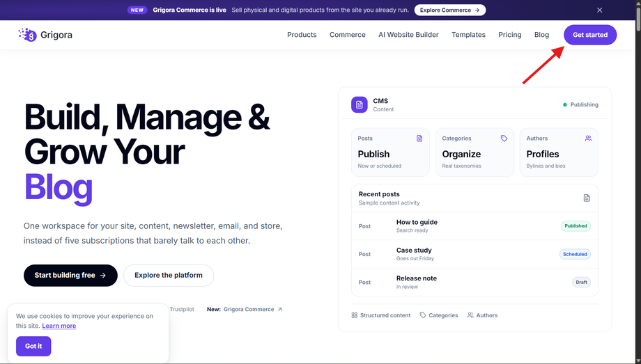641x364 pixels.
Task: Click the Case study post row
Action: coord(474,254)
